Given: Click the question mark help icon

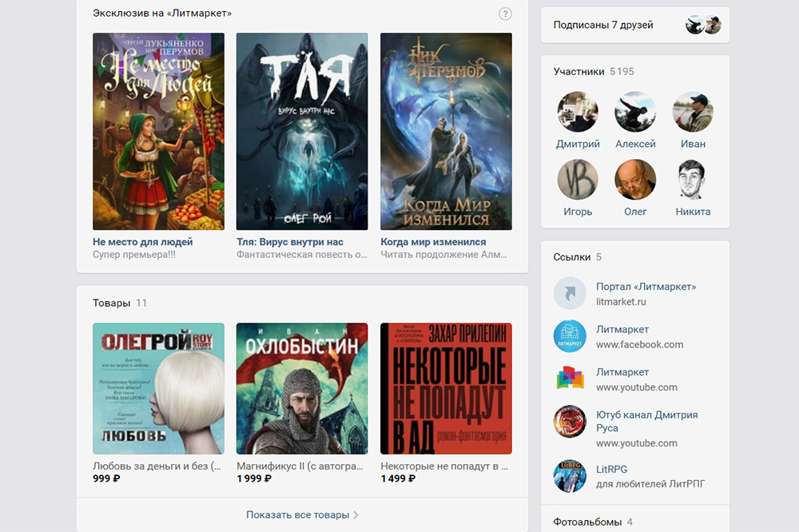Looking at the screenshot, I should coord(505,14).
